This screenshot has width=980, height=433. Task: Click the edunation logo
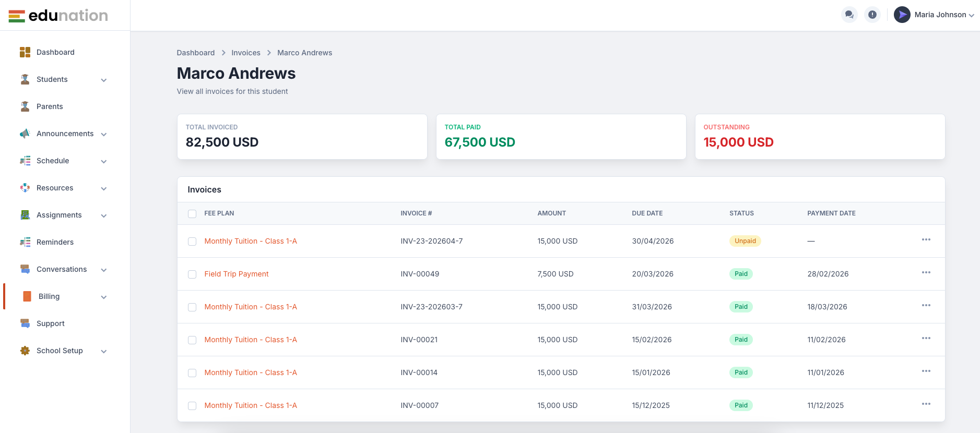tap(58, 16)
